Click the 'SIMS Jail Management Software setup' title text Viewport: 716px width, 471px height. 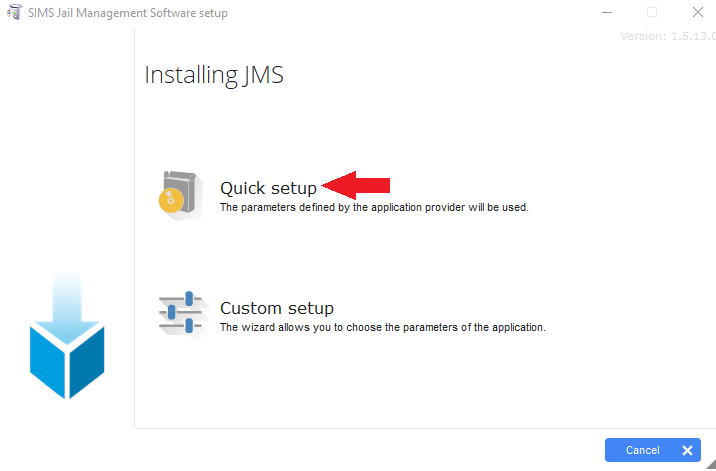pos(128,13)
